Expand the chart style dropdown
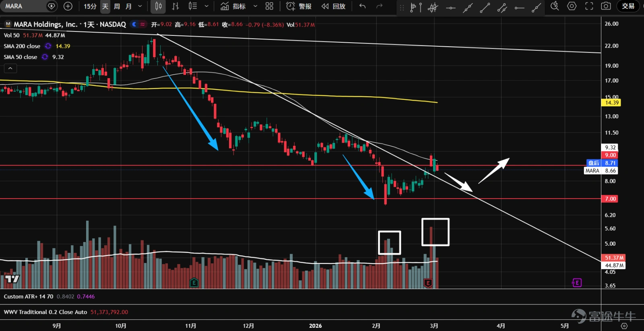The image size is (644, 331). click(206, 6)
